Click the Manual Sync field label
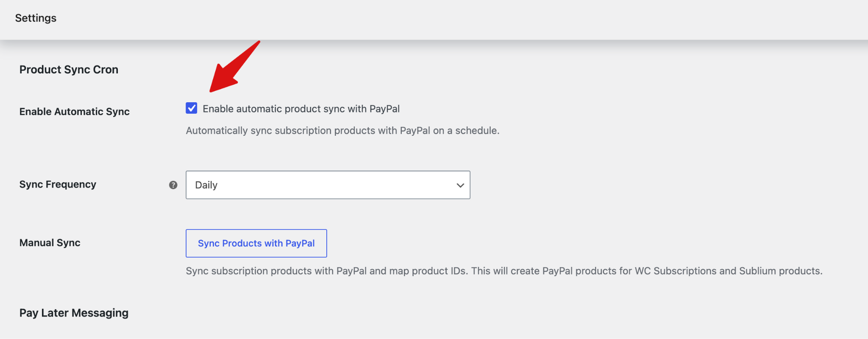 point(50,243)
